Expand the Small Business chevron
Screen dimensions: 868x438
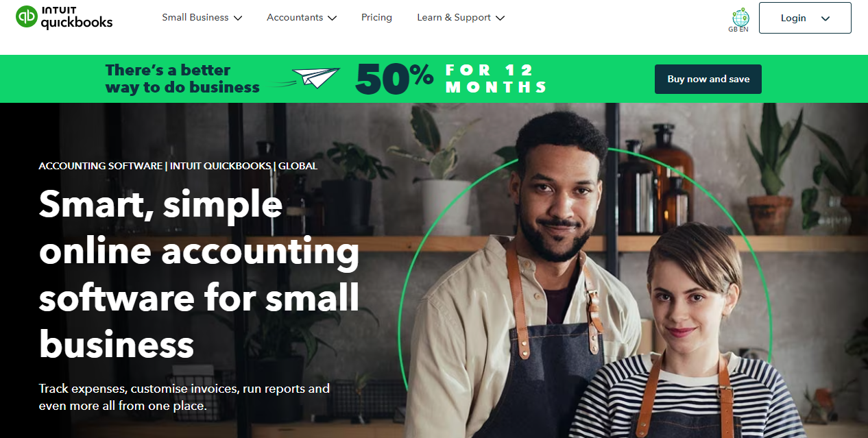coord(238,19)
